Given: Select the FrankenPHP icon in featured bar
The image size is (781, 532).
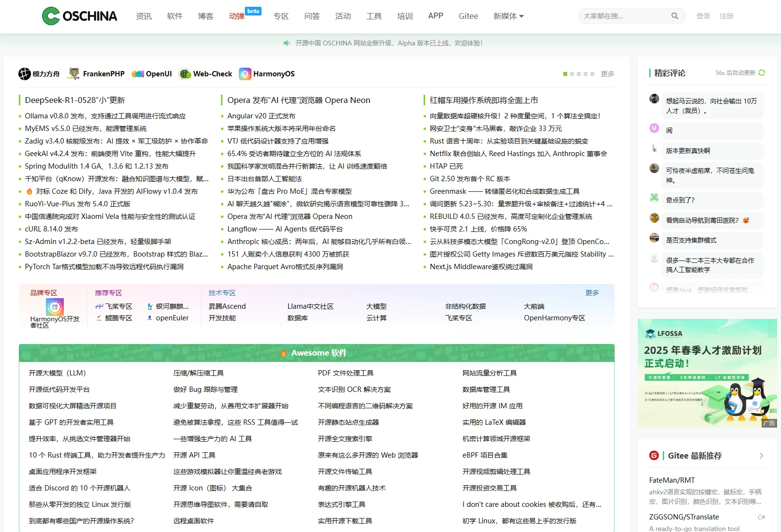Looking at the screenshot, I should (74, 73).
